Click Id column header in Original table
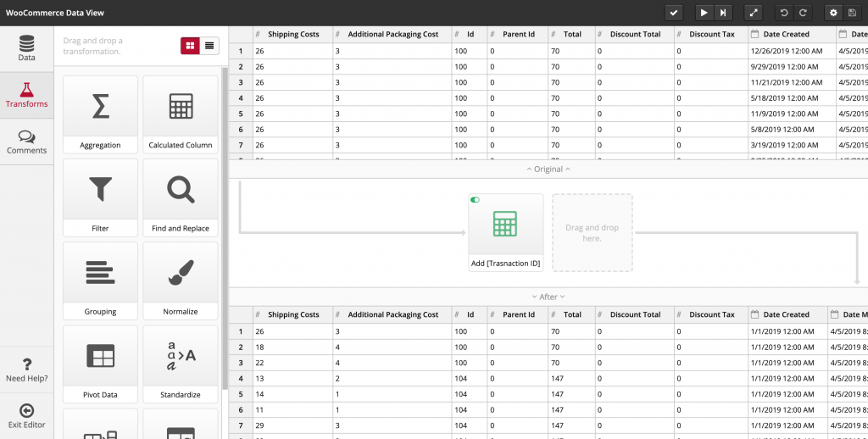The width and height of the screenshot is (868, 439). (470, 34)
